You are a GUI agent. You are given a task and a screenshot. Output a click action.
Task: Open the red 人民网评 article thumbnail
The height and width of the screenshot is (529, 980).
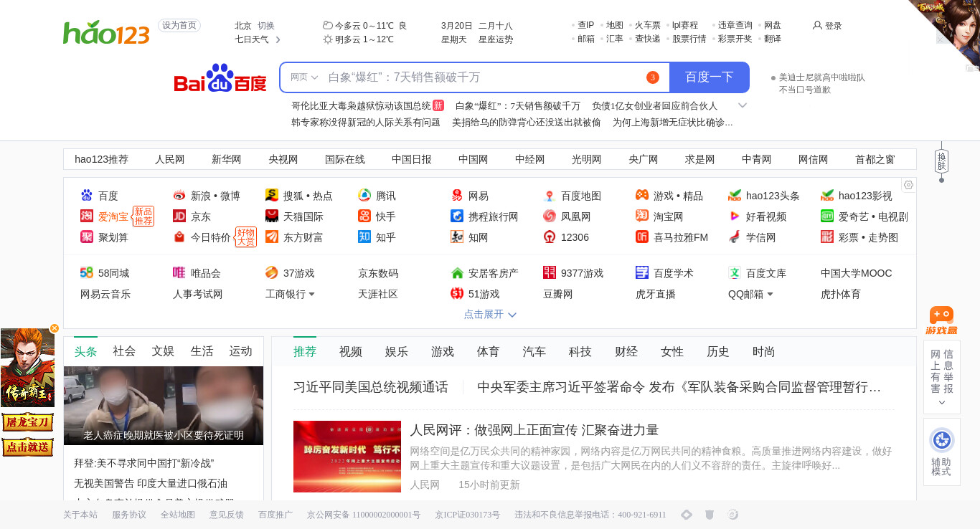point(347,457)
